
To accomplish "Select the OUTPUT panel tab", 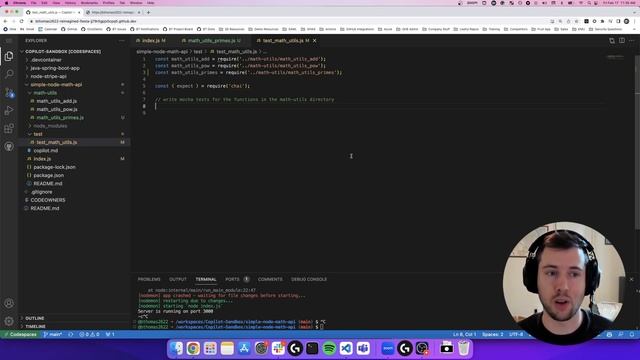I will pos(178,280).
